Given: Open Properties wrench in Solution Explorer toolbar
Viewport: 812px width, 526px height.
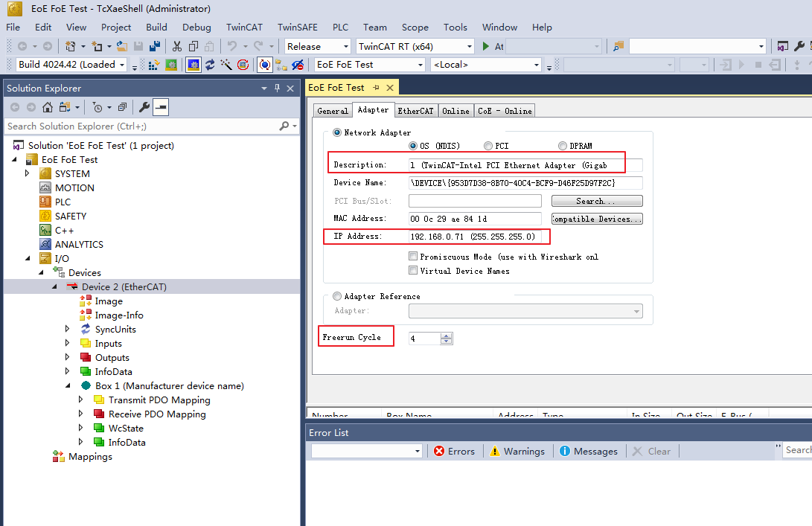Looking at the screenshot, I should coord(144,107).
